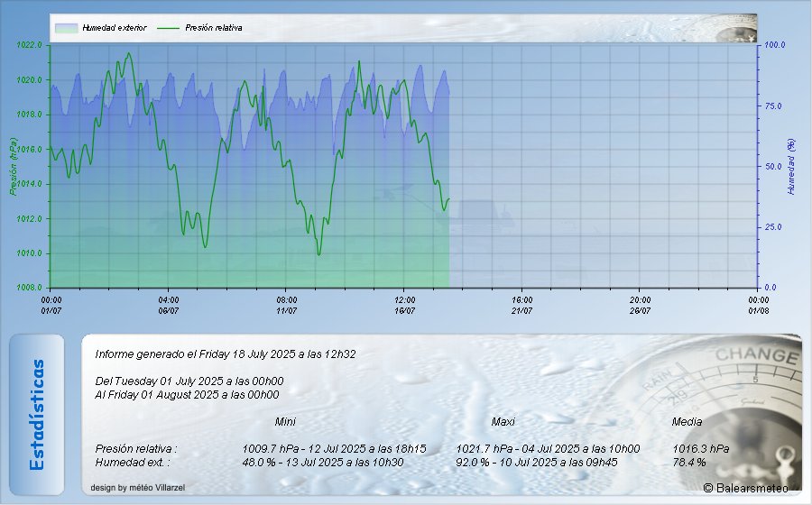
Task: Select the mean pressure 1016.3 hPa
Action: [x=701, y=448]
